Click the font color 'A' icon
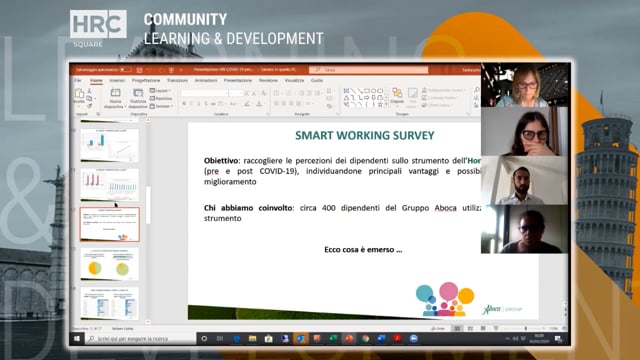 (x=259, y=104)
